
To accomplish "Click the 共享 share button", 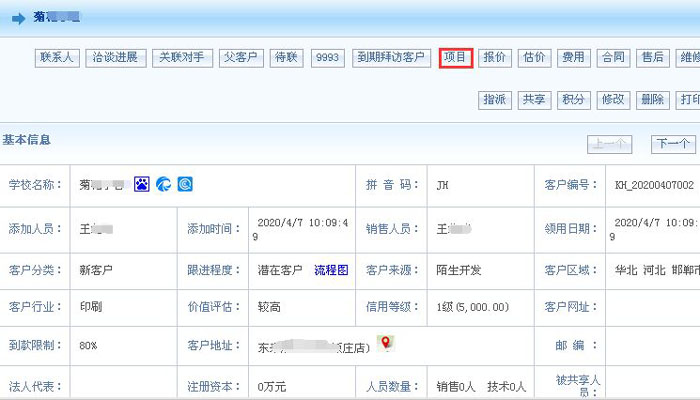I will pos(534,99).
